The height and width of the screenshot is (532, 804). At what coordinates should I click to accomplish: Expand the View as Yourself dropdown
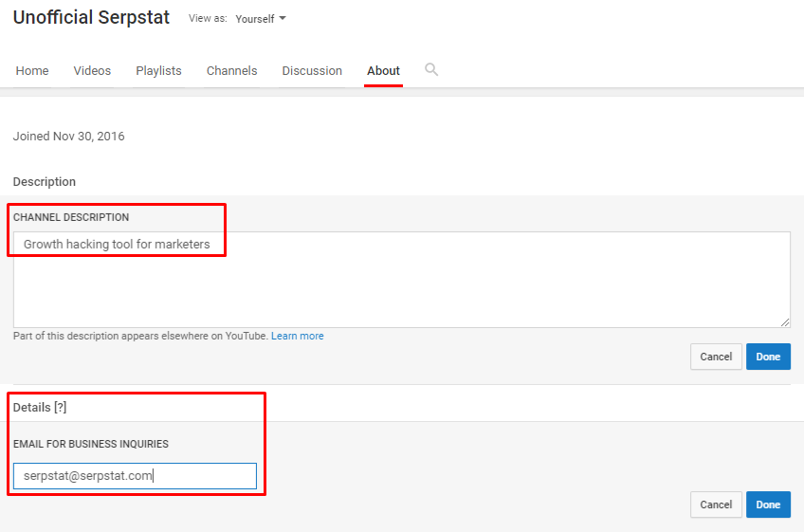coord(261,19)
